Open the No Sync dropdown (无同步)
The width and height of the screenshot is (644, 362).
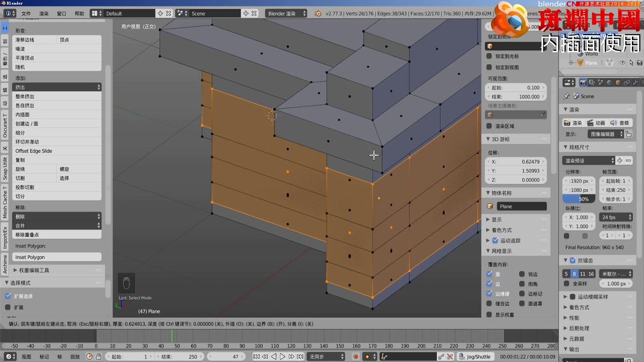pos(327,356)
